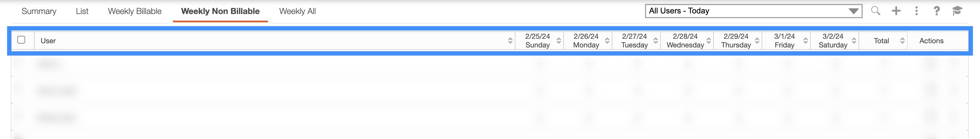Screen dimensions: 980x139
Task: Click the search magnifier icon
Action: (875, 11)
